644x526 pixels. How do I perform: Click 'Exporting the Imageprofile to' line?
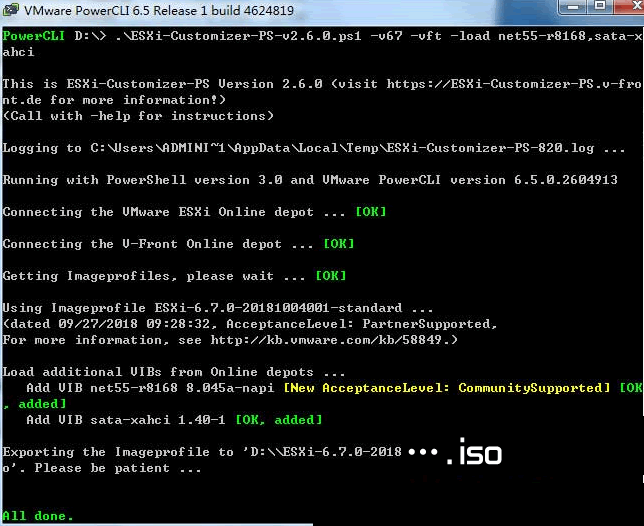(202, 452)
